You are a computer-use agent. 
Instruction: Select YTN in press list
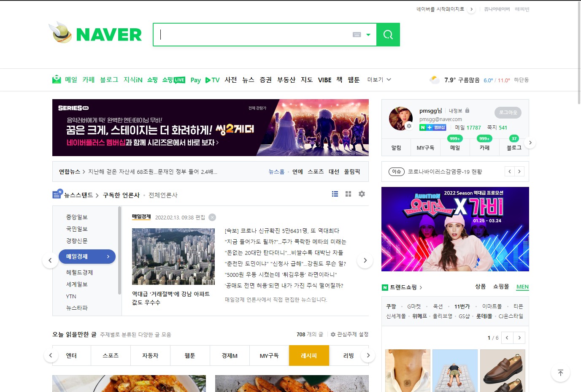[x=71, y=296]
